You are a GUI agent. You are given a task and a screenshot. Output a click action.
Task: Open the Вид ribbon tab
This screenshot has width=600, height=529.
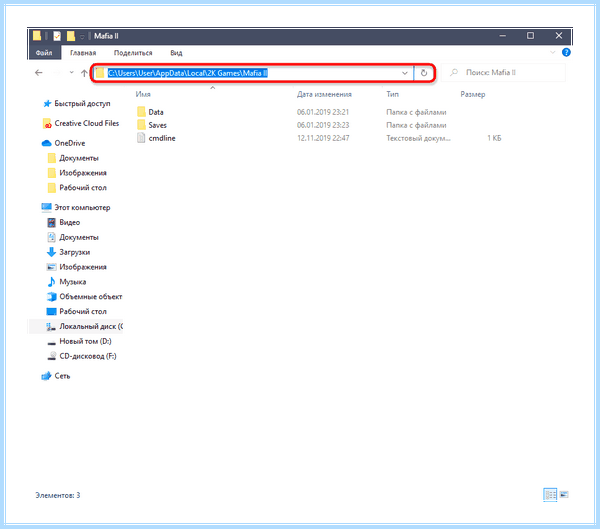click(x=176, y=53)
